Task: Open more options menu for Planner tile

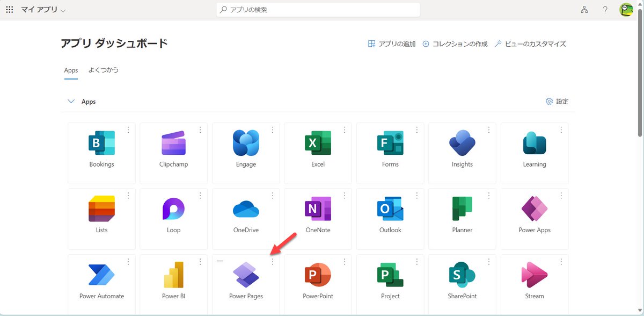Action: 489,195
